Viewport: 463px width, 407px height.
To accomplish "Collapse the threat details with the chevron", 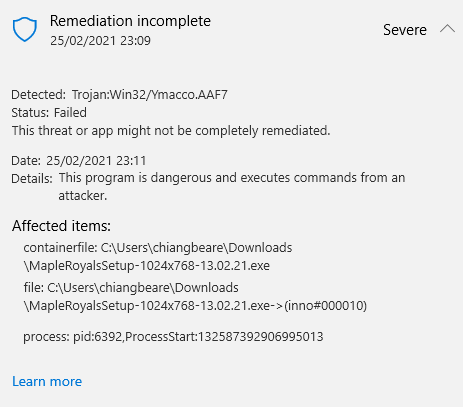I will (447, 29).
